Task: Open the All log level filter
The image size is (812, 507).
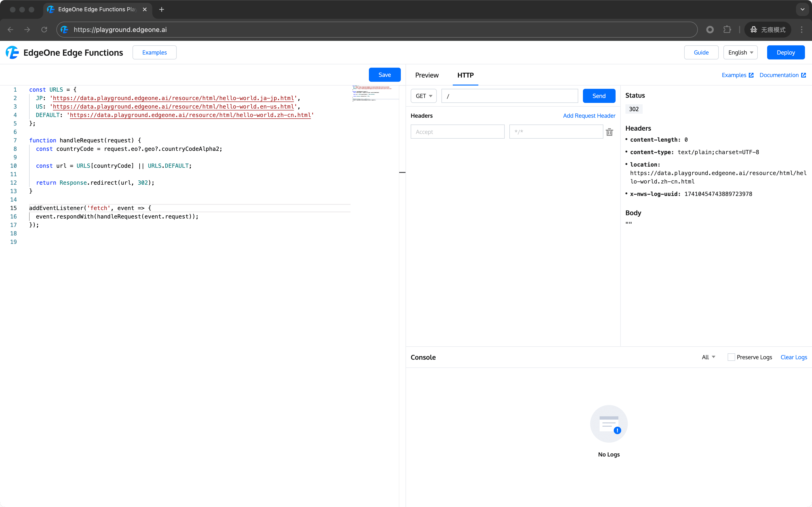Action: [708, 357]
